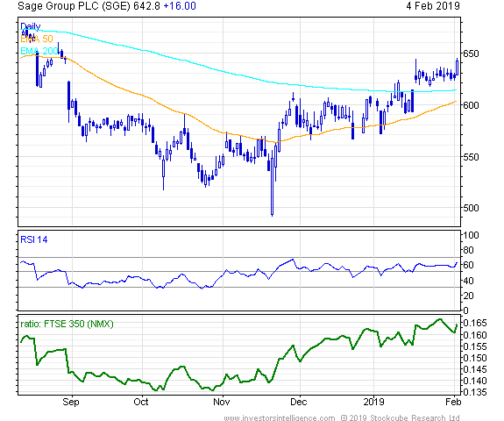Image resolution: width=504 pixels, height=421 pixels.
Task: Click the ratio axis label '0.135'
Action: 475,392
